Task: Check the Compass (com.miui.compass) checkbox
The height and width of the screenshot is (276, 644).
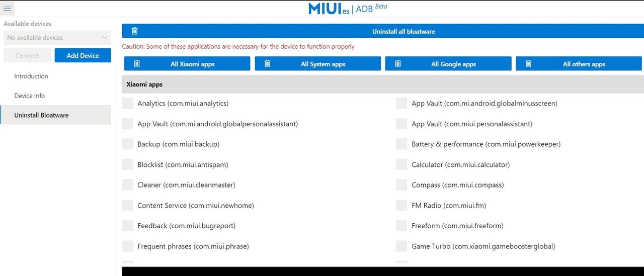Action: (x=401, y=185)
